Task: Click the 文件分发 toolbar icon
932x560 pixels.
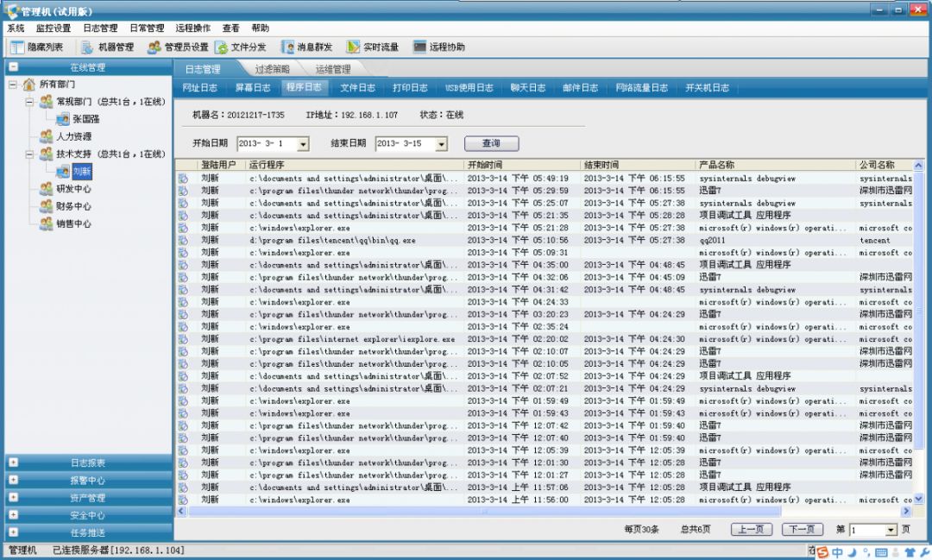Action: [x=221, y=47]
